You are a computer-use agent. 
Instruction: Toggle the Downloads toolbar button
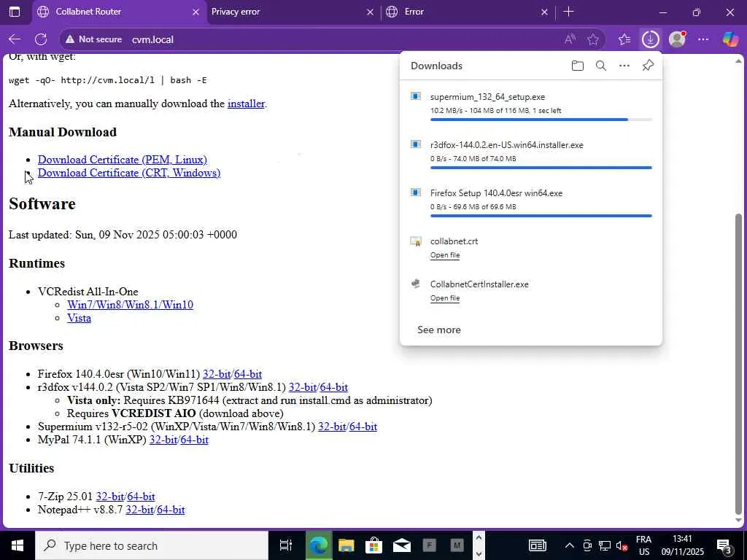tap(650, 39)
